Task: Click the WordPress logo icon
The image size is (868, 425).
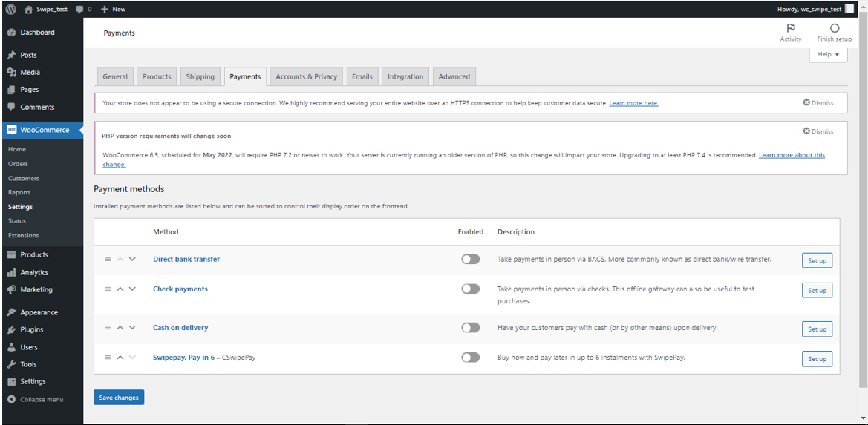Action: [11, 9]
